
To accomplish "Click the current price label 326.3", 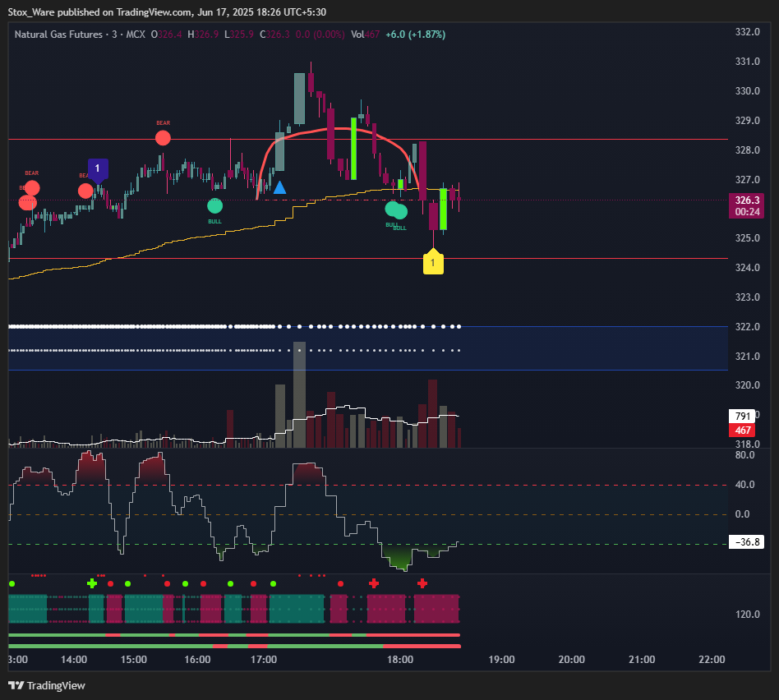I will coord(747,200).
